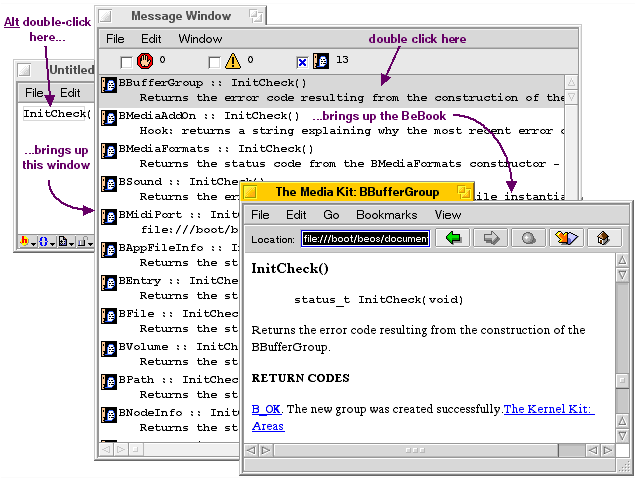Click The Media Kit: BBufferGroup title tab
636x482 pixels.
pyautogui.click(x=357, y=192)
